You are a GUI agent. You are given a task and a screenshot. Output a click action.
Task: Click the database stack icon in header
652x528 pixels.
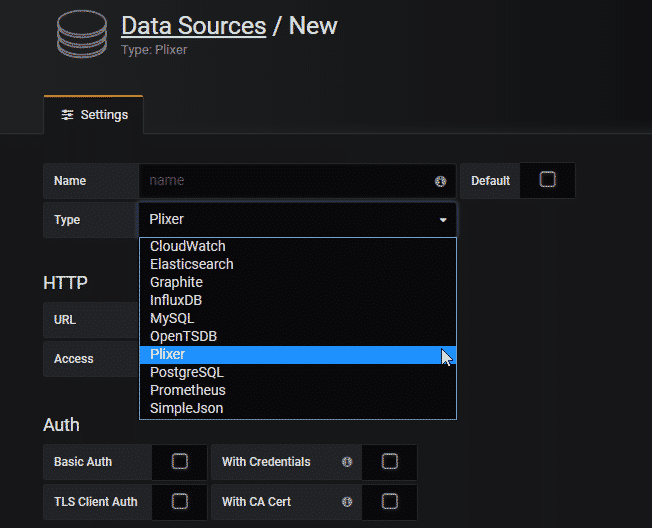82,34
